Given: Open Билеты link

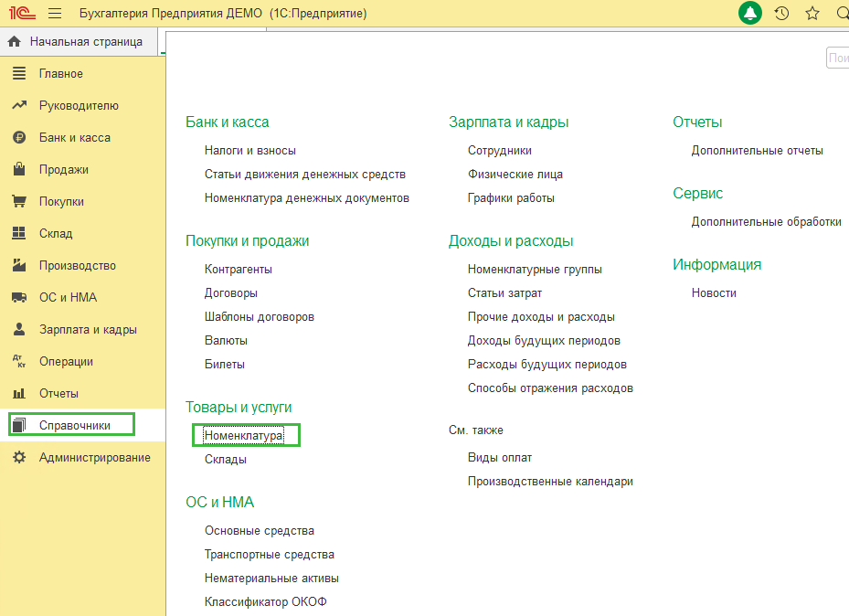Looking at the screenshot, I should point(225,365).
